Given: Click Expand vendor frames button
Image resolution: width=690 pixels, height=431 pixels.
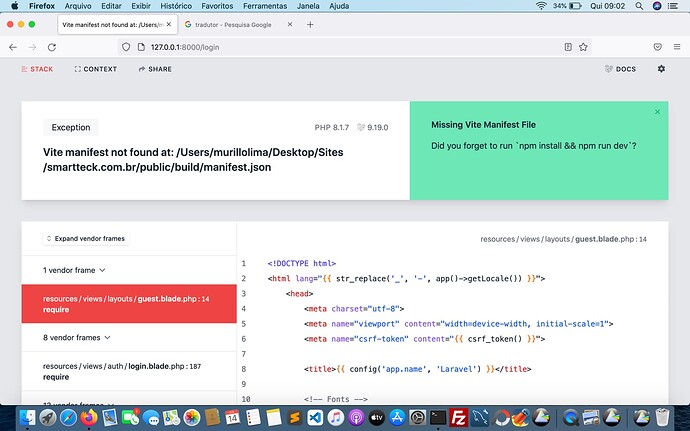Looking at the screenshot, I should tap(86, 238).
